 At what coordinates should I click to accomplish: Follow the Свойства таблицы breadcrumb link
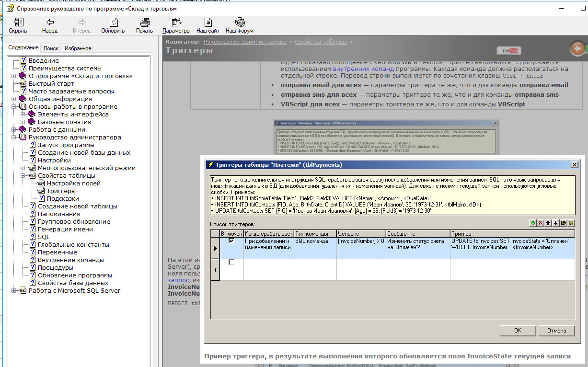(321, 42)
